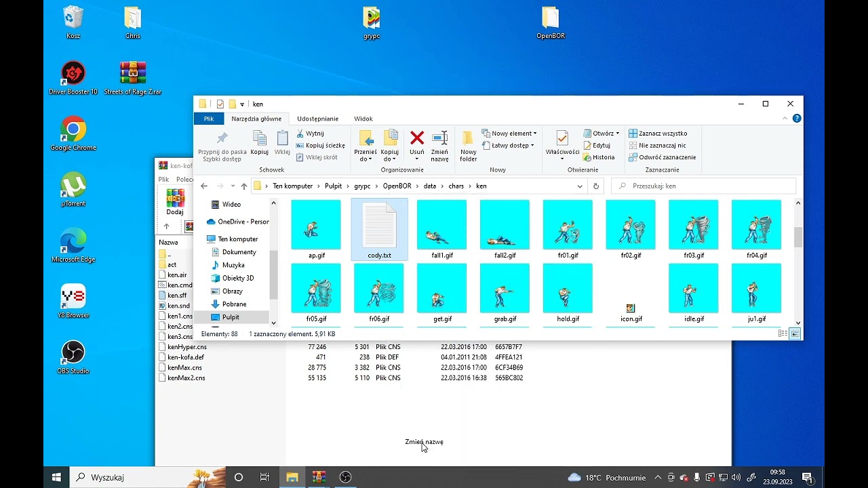Image resolution: width=868 pixels, height=488 pixels.
Task: Select the Y8 Browser desktop icon
Action: (73, 301)
